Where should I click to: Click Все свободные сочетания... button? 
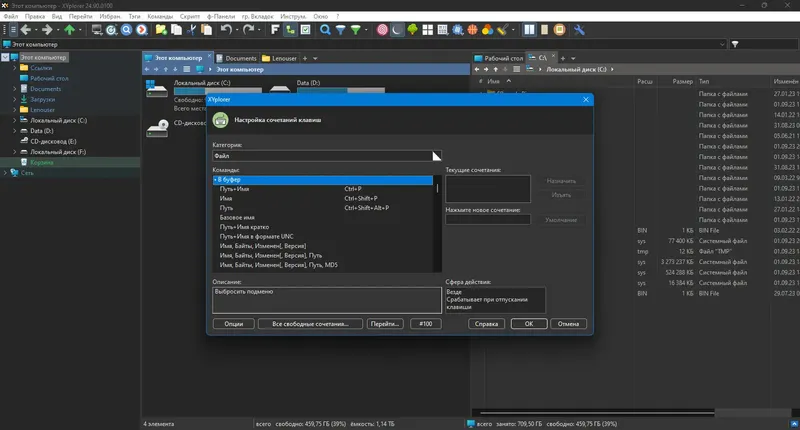pyautogui.click(x=310, y=324)
